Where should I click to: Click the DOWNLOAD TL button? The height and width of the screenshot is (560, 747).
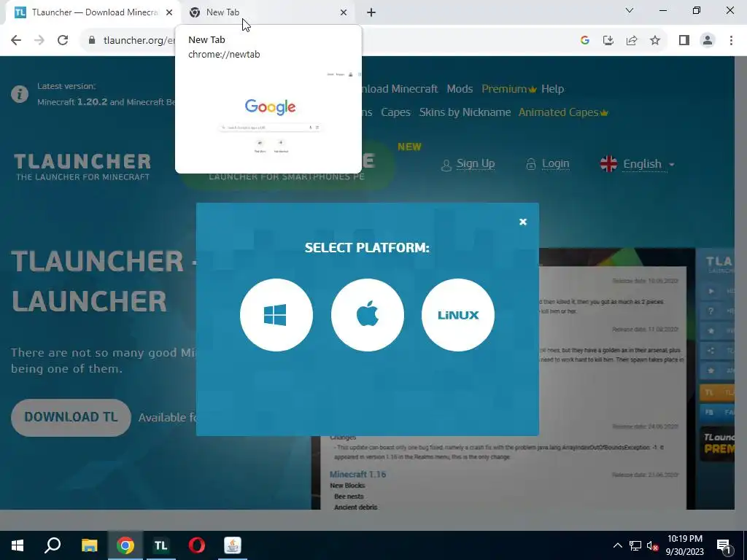coord(71,418)
